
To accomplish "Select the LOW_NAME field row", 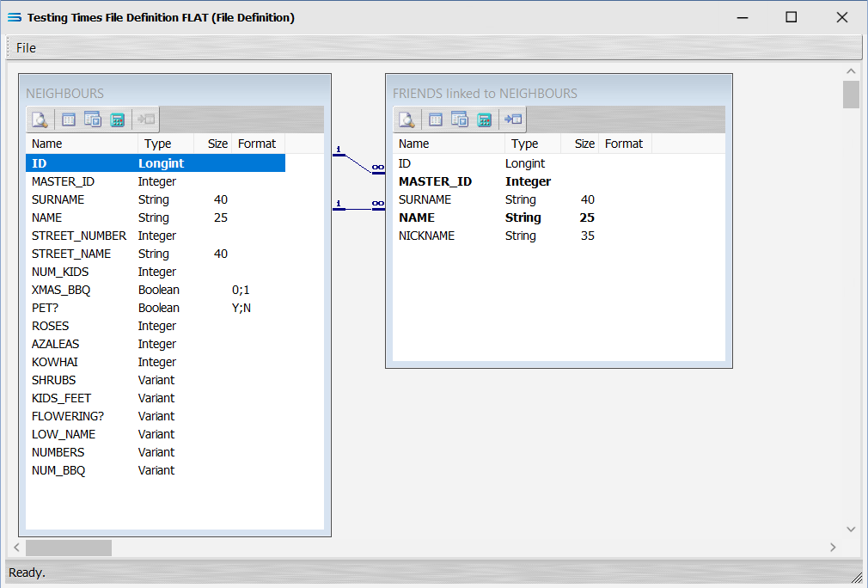I will 156,434.
